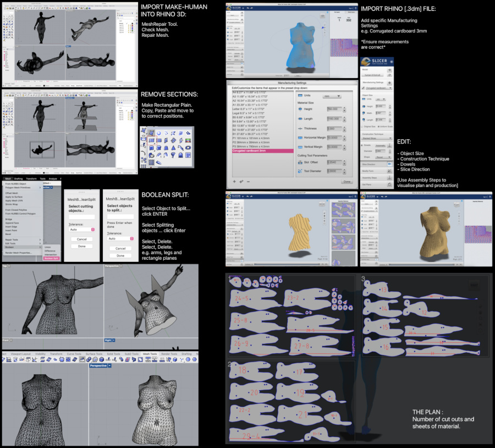Enable the Dowels option
The image size is (495, 448).
[362, 145]
